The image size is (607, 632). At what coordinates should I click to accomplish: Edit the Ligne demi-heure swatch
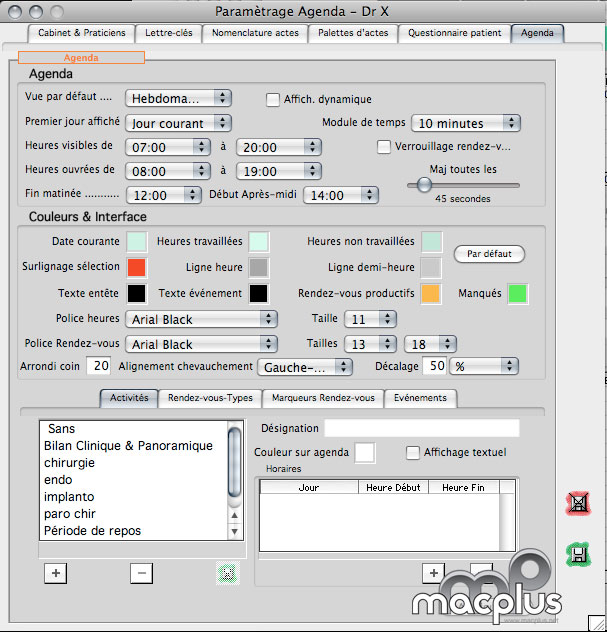click(x=431, y=268)
